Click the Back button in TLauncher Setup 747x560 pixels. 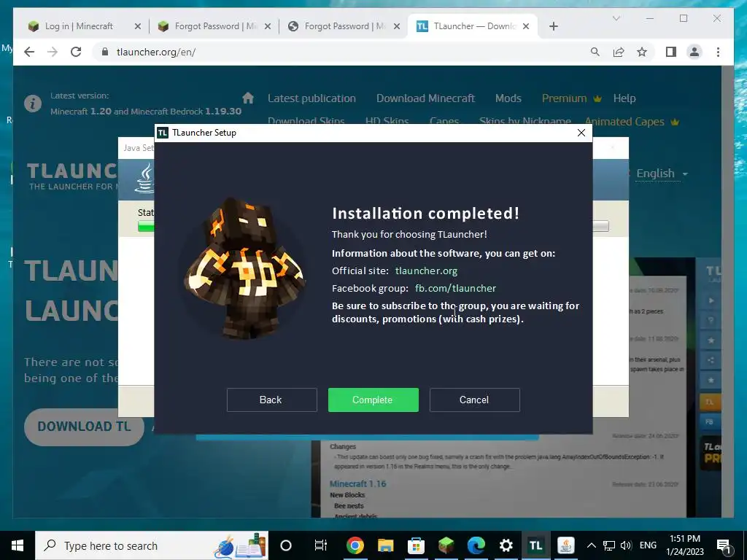pyautogui.click(x=271, y=400)
